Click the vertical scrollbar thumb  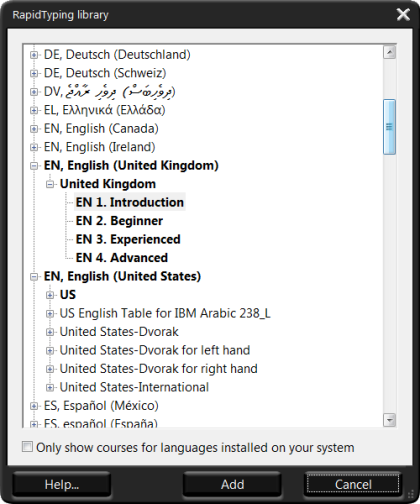click(x=389, y=127)
